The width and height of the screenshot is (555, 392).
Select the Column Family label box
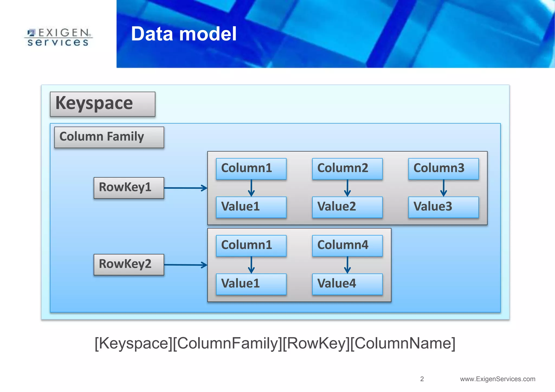pos(109,137)
